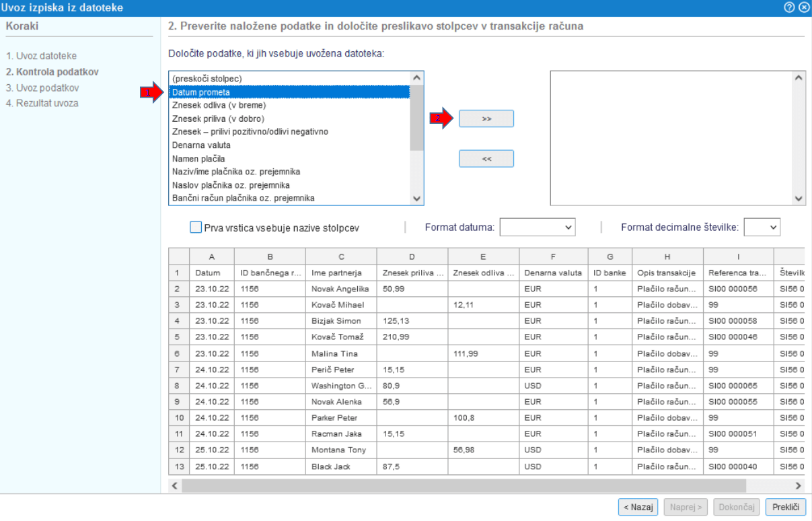Go to step '1. Uvoz datoteke'
Screen dimensions: 812x521
[x=41, y=56]
